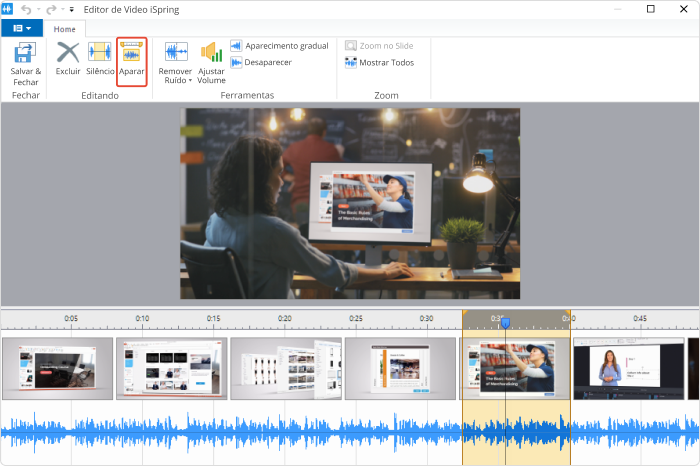The height and width of the screenshot is (466, 700).
Task: Apply the Silêncio tool
Action: (x=100, y=58)
